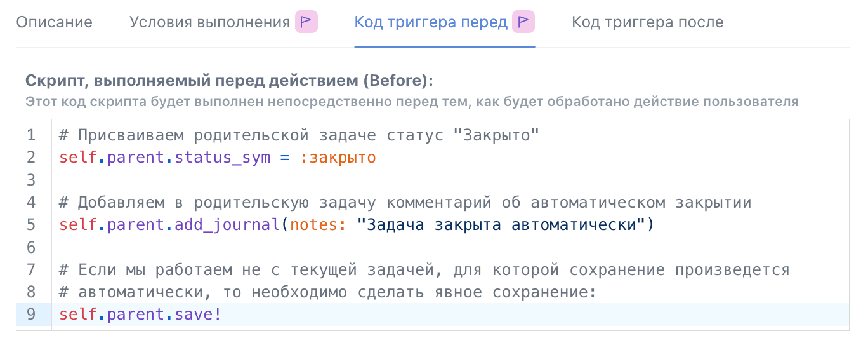Place cursor on empty line 3
Image resolution: width=868 pixels, height=352 pixels.
[x=450, y=180]
